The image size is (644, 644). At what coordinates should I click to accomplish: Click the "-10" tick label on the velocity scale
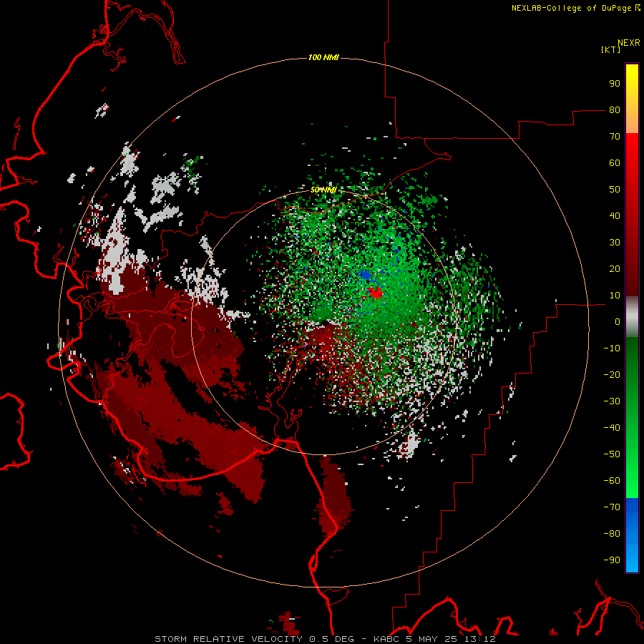[612, 348]
